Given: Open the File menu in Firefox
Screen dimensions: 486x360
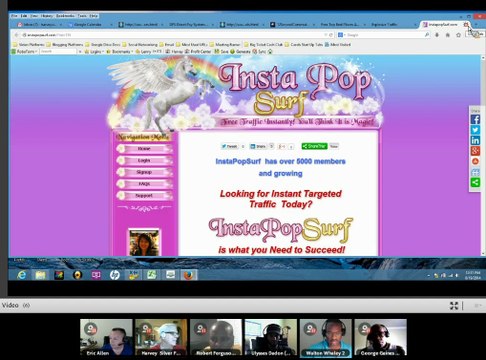Looking at the screenshot, I should [14, 16].
